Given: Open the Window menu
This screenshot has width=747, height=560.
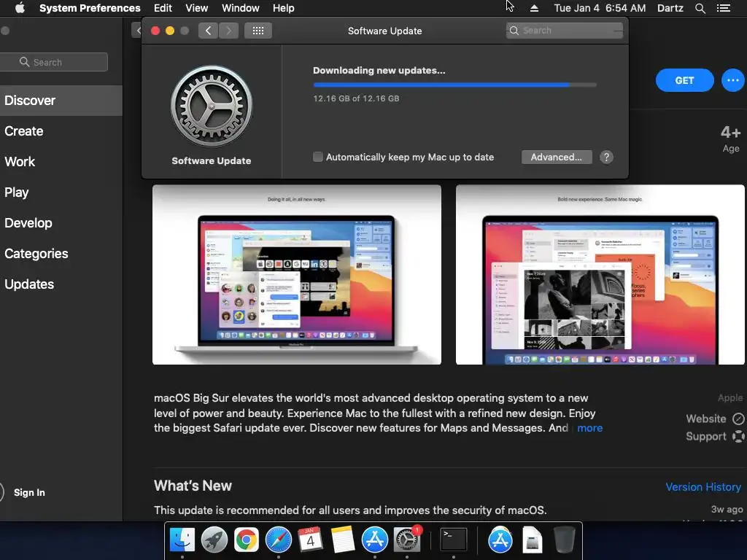Looking at the screenshot, I should pyautogui.click(x=241, y=8).
